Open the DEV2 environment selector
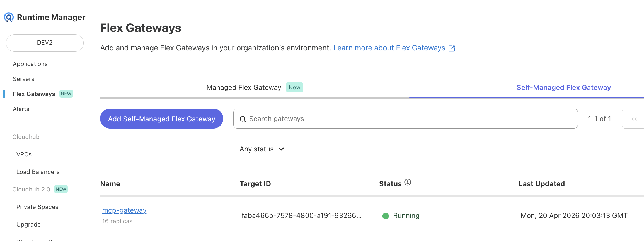Screen dimensions: 644x241 click(45, 43)
